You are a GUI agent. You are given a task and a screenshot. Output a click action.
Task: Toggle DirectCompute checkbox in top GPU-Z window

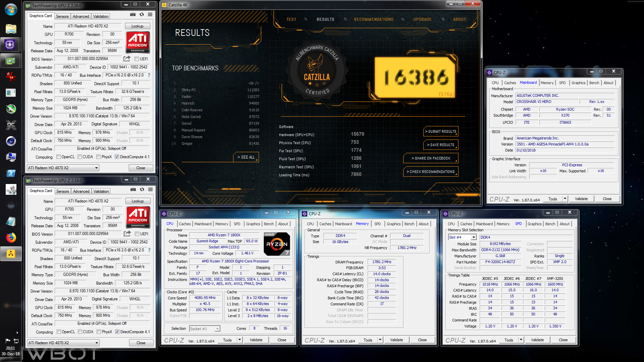pos(117,157)
